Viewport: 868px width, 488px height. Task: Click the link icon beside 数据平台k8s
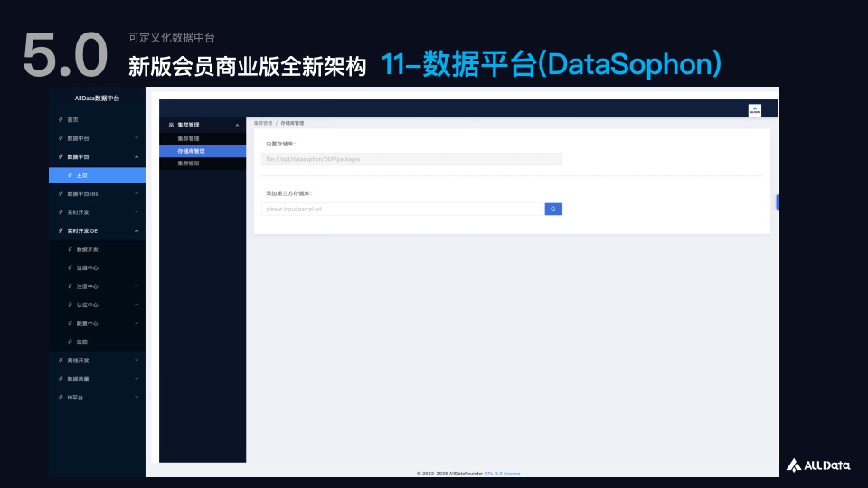click(x=61, y=193)
